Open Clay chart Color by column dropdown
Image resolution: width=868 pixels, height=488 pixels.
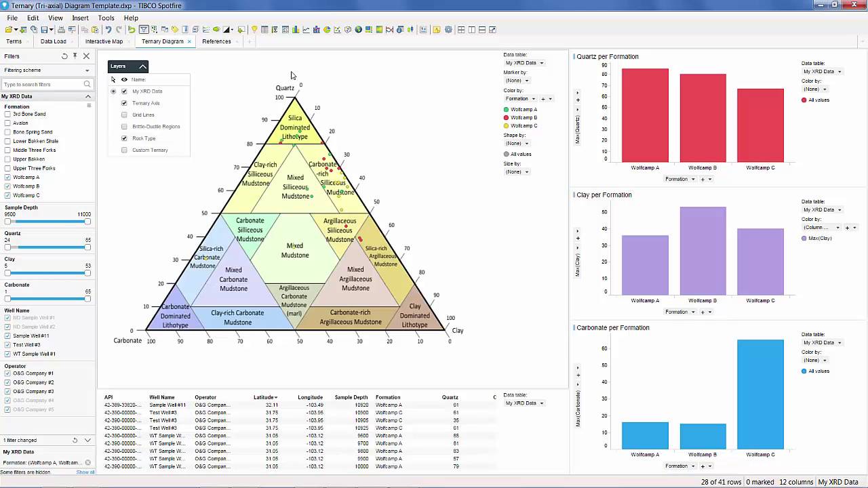[822, 228]
